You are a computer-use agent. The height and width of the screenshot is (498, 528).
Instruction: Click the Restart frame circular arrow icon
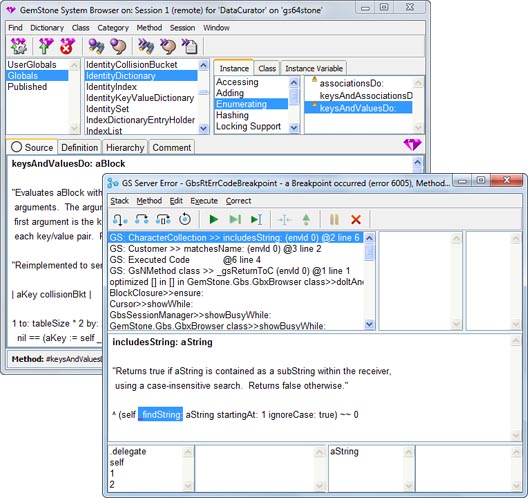tap(185, 220)
